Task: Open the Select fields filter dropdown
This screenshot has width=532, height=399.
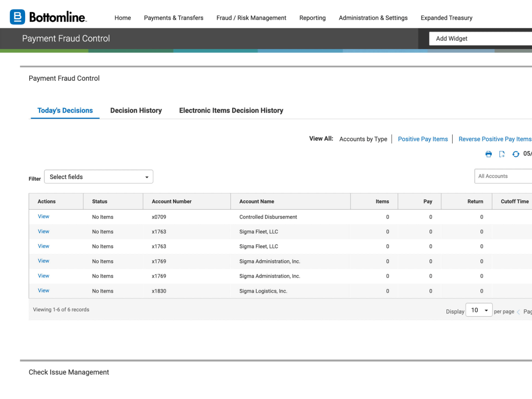Action: (x=99, y=177)
